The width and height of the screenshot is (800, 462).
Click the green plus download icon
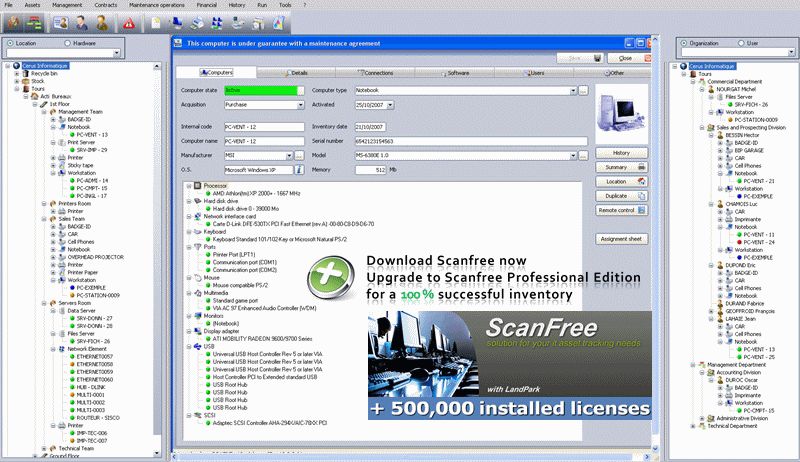coord(331,277)
